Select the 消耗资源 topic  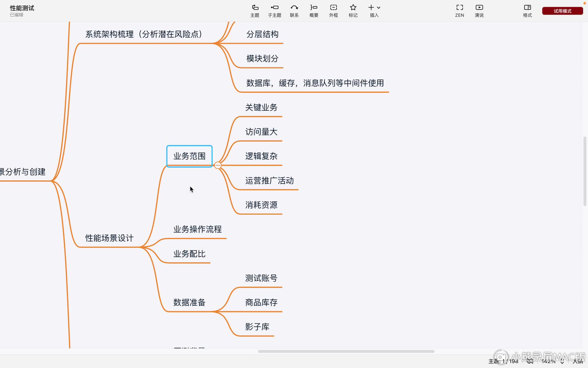pyautogui.click(x=261, y=205)
